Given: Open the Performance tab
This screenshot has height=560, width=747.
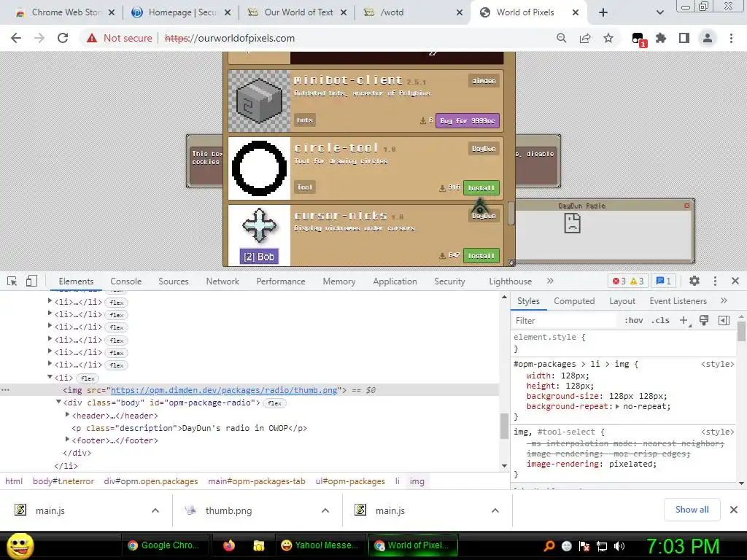Looking at the screenshot, I should click(x=281, y=281).
